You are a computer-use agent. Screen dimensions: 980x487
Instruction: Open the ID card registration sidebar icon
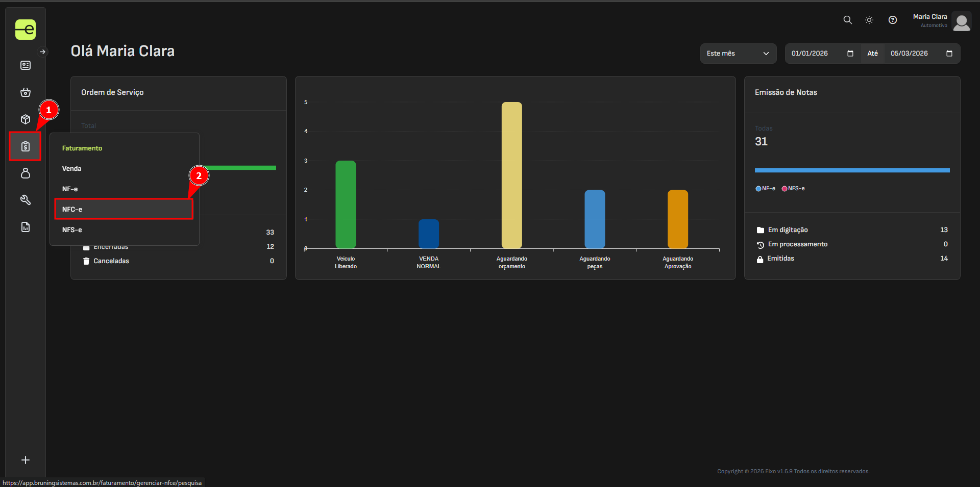(x=26, y=65)
